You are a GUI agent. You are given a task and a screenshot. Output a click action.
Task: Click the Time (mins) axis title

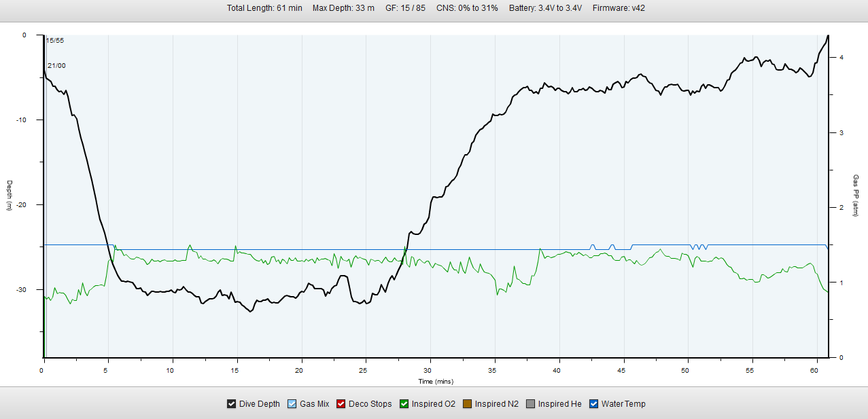point(435,382)
